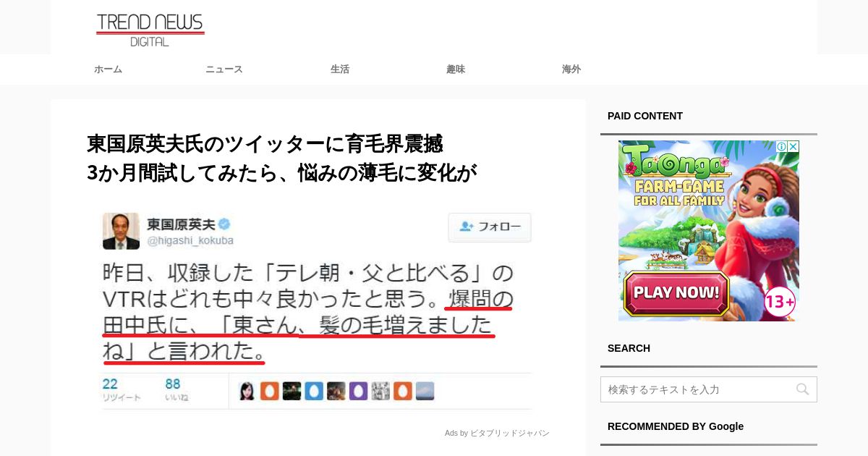Click the SEARCH sidebar heading
Screen dimensions: 868x456
click(x=629, y=348)
